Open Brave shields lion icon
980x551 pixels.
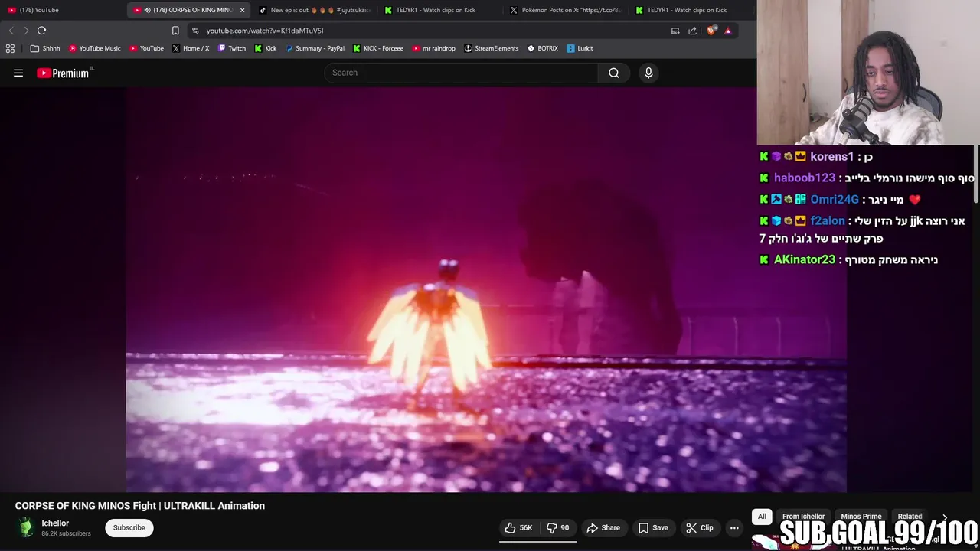(x=711, y=31)
